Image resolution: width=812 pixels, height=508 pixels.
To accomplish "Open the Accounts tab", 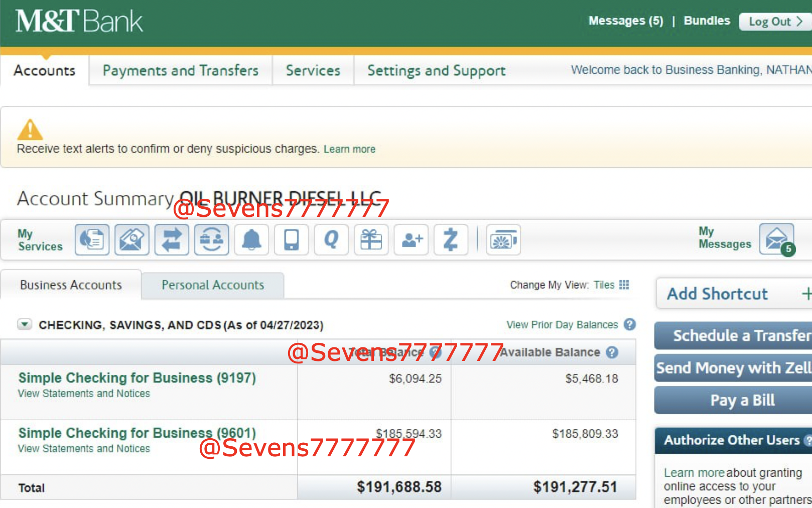I will pyautogui.click(x=45, y=70).
